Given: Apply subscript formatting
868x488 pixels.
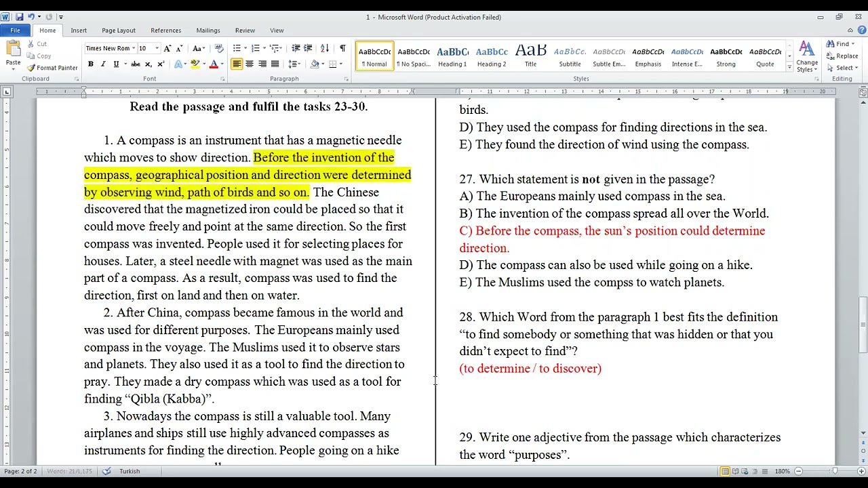Looking at the screenshot, I should click(x=149, y=64).
